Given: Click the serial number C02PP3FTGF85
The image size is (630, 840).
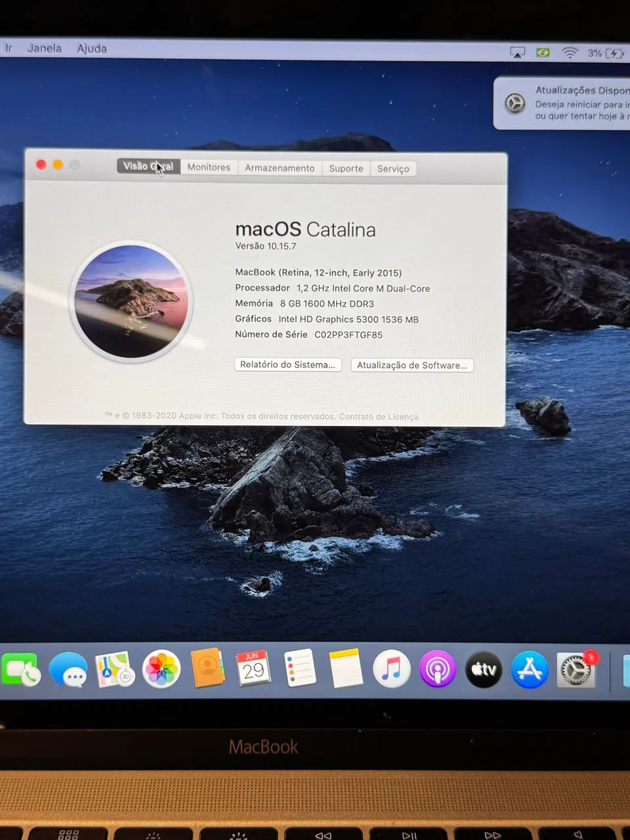Looking at the screenshot, I should point(348,335).
